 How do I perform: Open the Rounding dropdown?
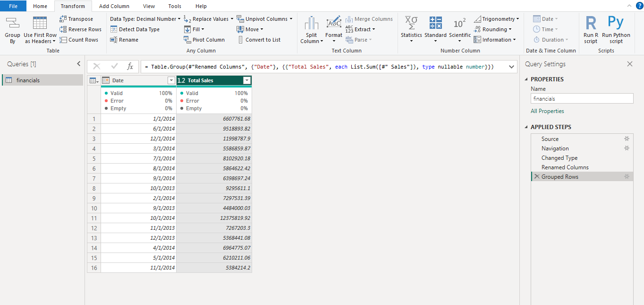tap(492, 29)
